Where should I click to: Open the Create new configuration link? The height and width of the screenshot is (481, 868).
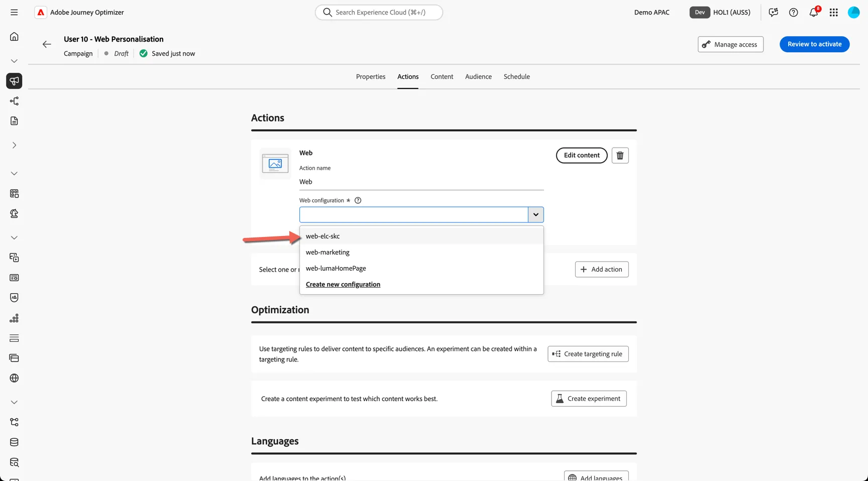[x=343, y=284]
